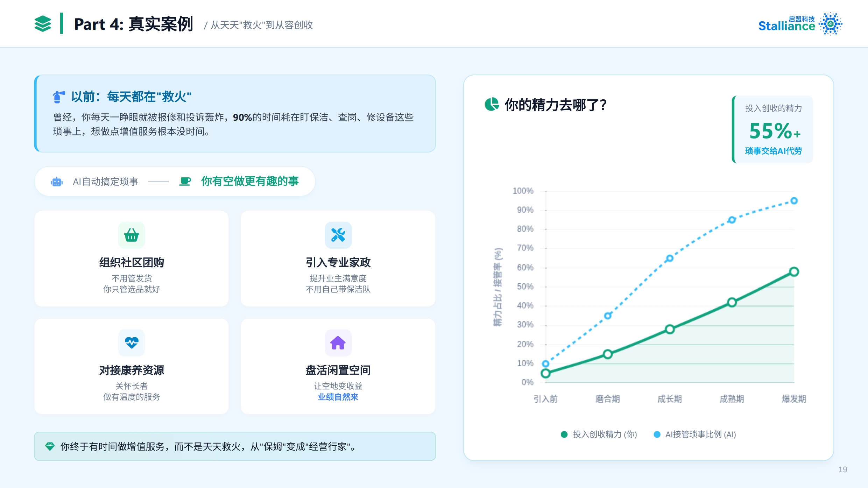The image size is (868, 488).
Task: Click the wrench and screwdriver icon
Action: coord(338,235)
